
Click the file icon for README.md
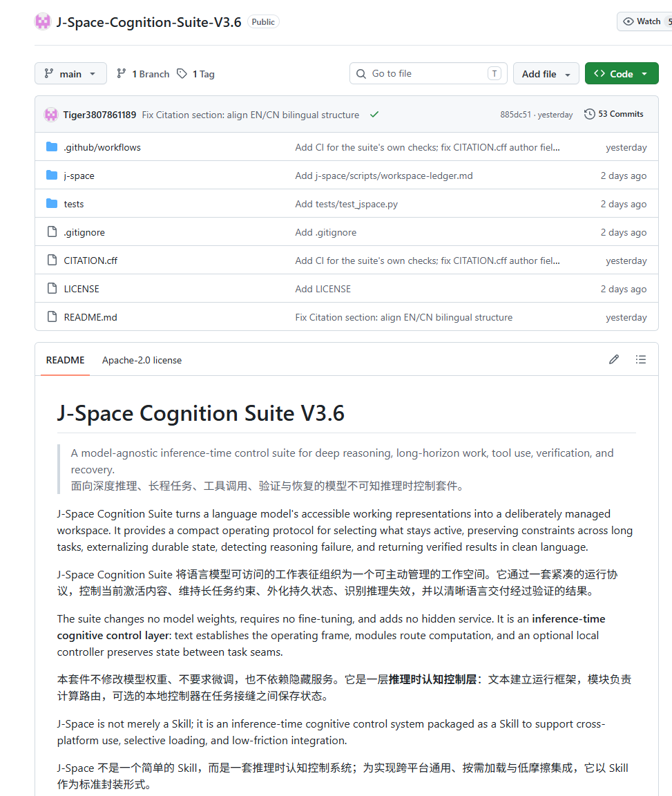pyautogui.click(x=52, y=316)
